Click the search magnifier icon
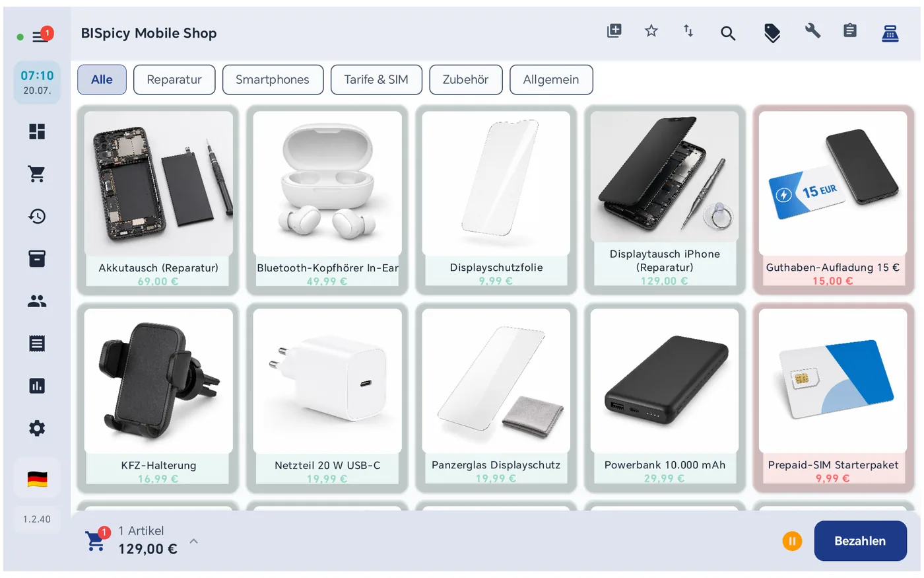924x578 pixels. pos(728,33)
